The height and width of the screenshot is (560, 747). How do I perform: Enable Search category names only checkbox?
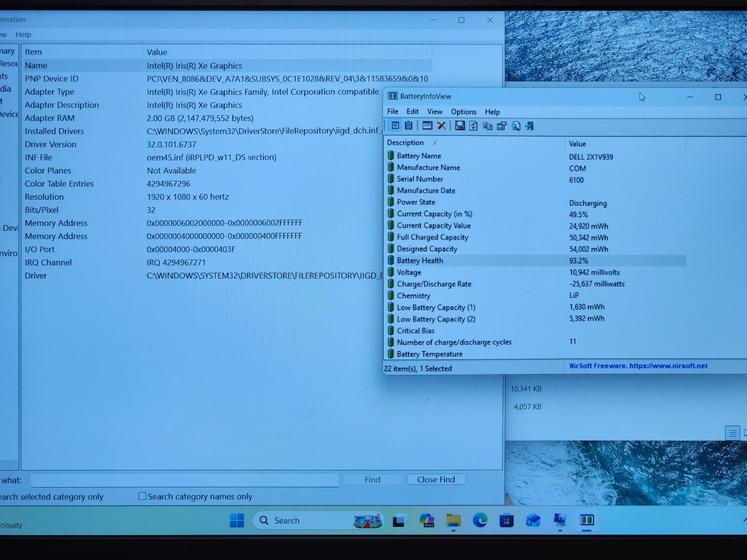(142, 496)
